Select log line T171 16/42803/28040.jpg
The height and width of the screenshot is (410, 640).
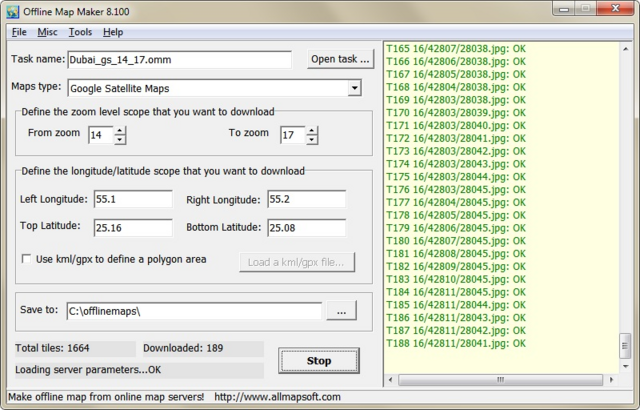pyautogui.click(x=456, y=126)
